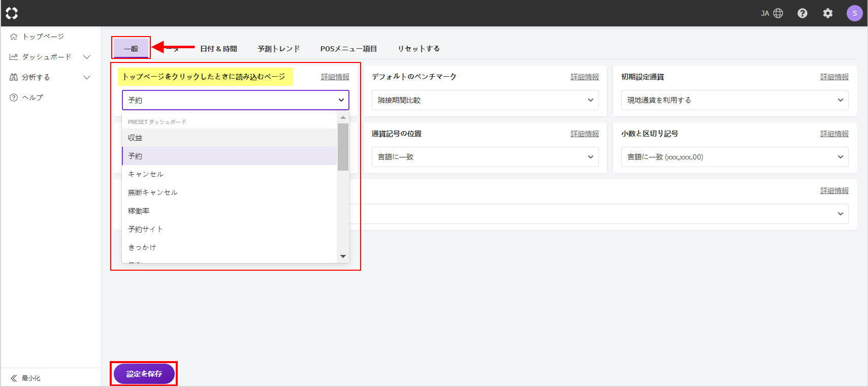Viewport: 868px width, 387px height.
Task: Open the 予約 top page combo box
Action: click(x=236, y=100)
